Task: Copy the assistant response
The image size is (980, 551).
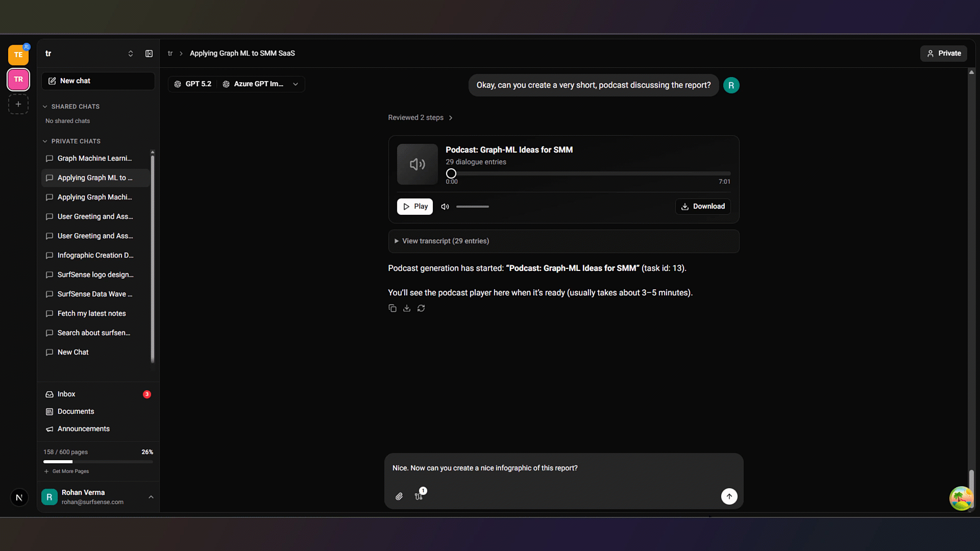Action: tap(392, 308)
